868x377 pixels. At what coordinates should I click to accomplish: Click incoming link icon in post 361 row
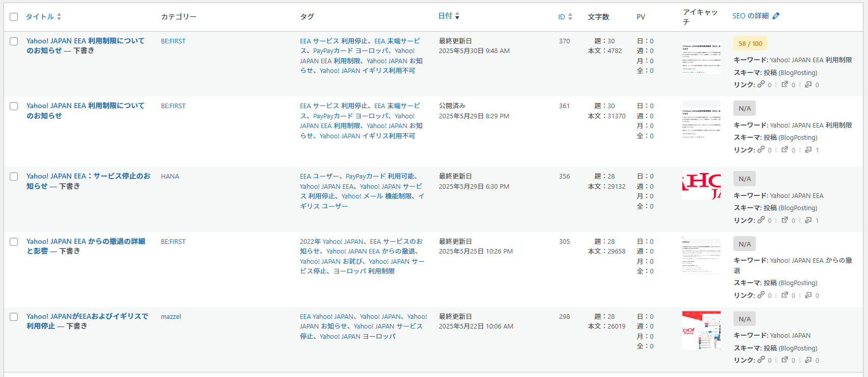tap(808, 149)
